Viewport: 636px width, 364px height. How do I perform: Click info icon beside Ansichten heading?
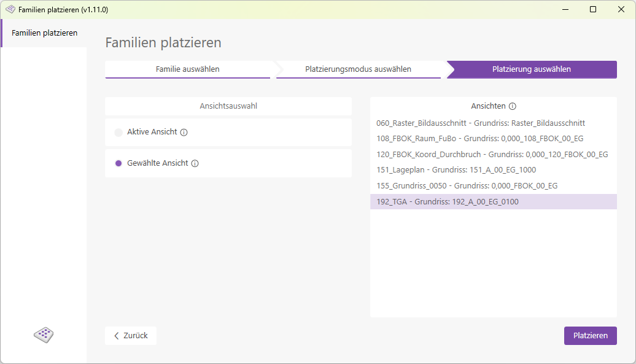tap(513, 106)
